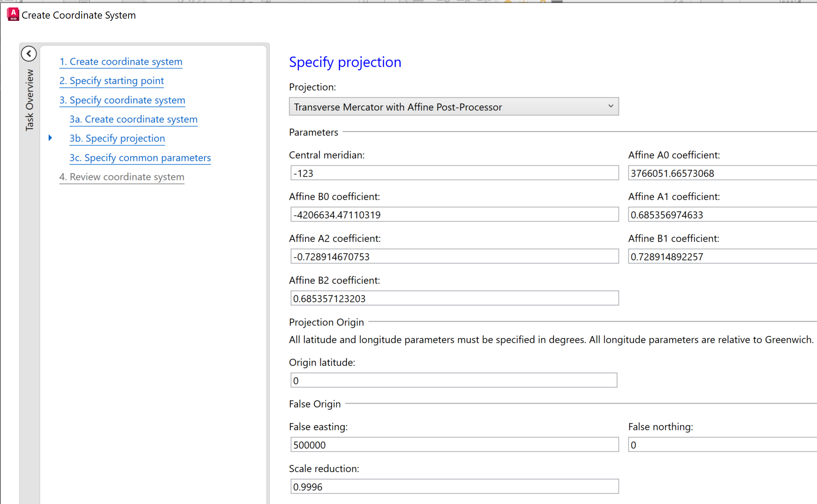
Task: Open "3. Specify coordinate system"
Action: [x=122, y=100]
